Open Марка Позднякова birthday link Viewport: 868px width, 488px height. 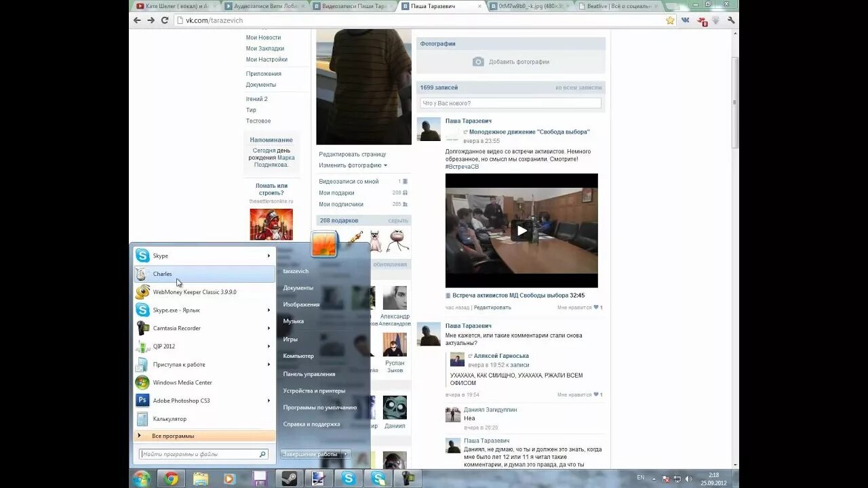274,161
